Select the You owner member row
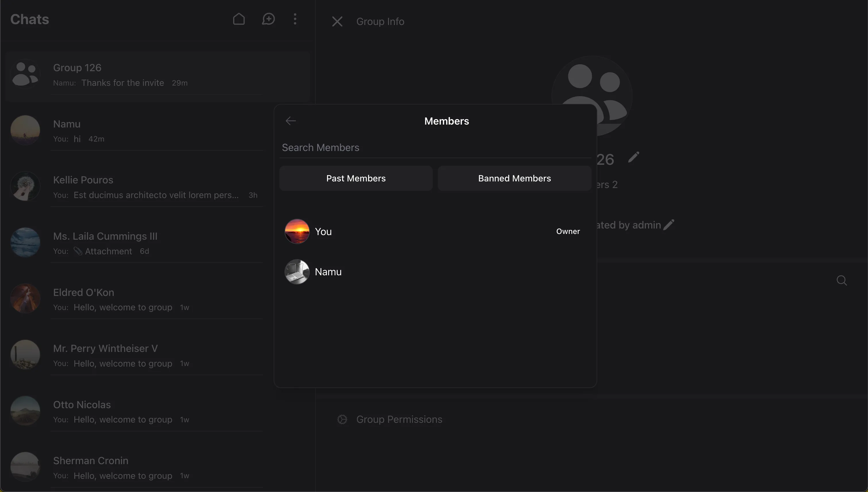Image resolution: width=868 pixels, height=492 pixels. pos(435,231)
